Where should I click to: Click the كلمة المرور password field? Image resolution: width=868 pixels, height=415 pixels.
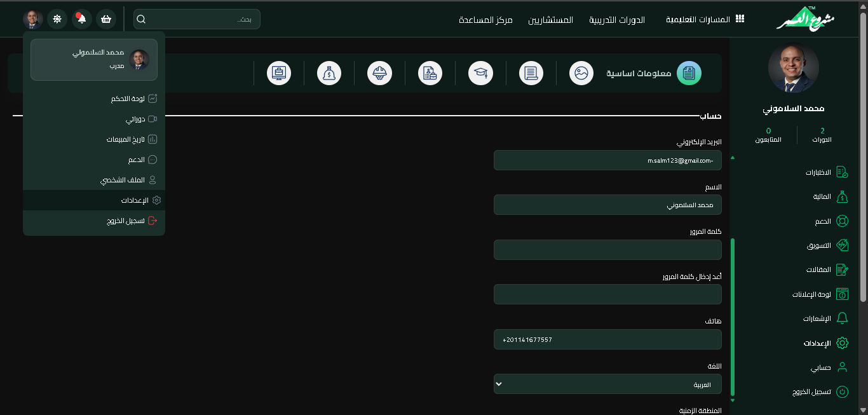click(x=607, y=250)
